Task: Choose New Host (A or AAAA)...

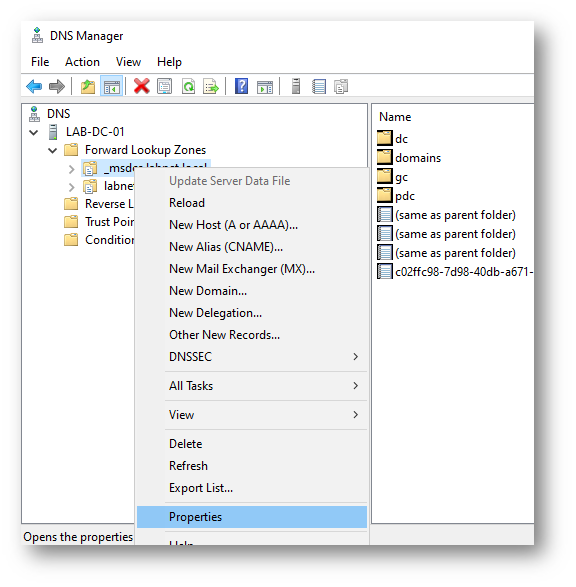Action: pos(252,225)
